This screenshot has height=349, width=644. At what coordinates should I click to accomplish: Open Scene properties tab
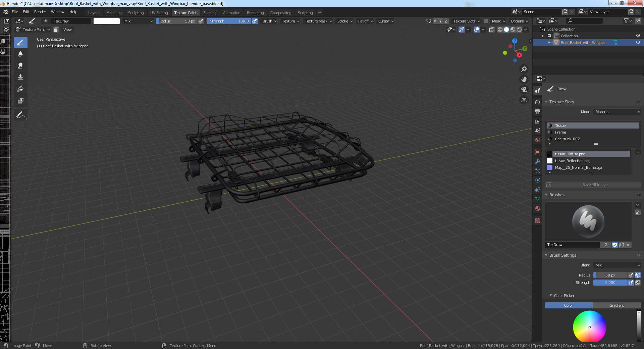click(x=538, y=130)
